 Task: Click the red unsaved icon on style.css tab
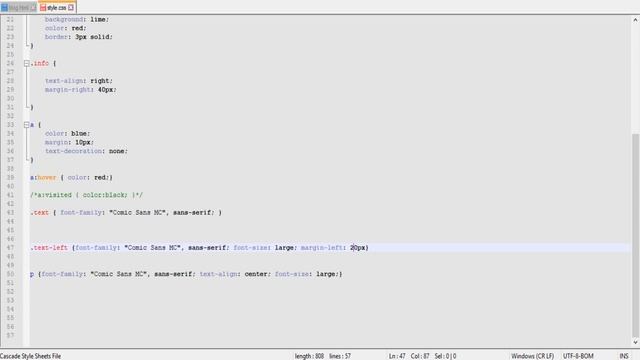[42, 7]
